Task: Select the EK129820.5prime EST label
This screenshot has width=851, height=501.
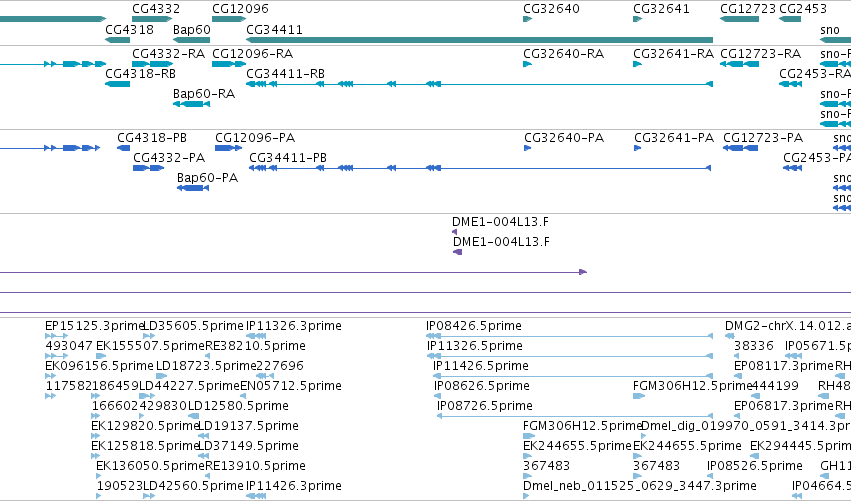Action: click(145, 426)
